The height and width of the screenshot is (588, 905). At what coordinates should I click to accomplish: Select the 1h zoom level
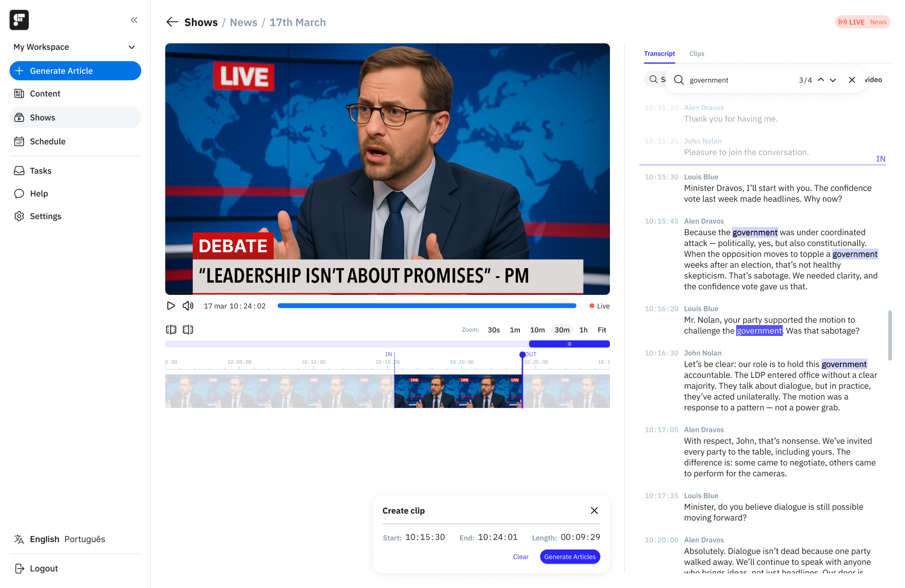tap(584, 330)
